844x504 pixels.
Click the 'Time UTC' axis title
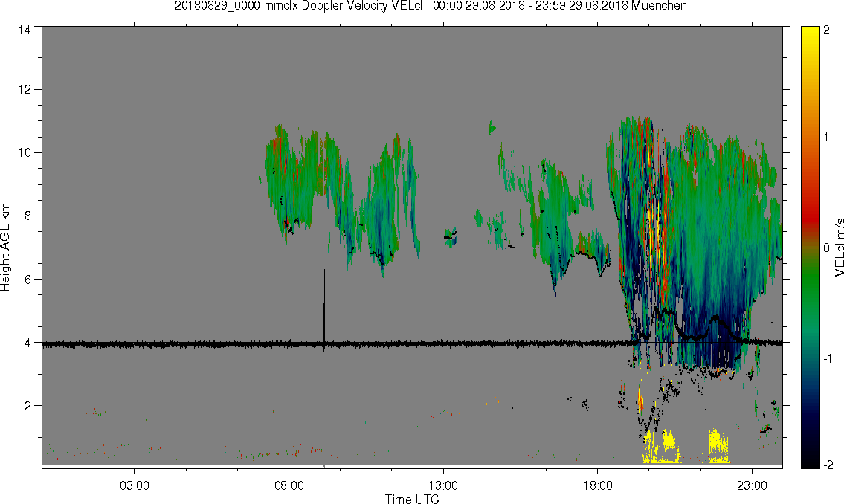[412, 499]
